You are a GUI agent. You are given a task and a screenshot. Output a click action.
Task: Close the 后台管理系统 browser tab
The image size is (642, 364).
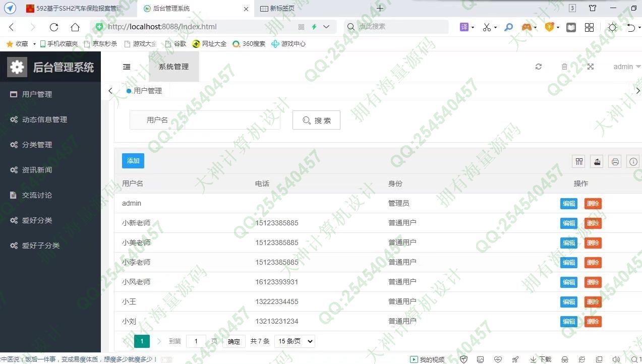click(x=246, y=9)
